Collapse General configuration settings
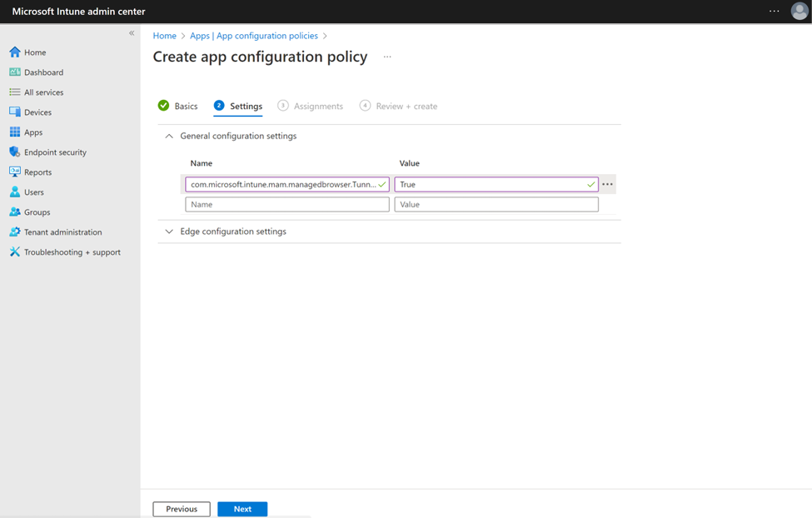Viewport: 812px width, 518px height. tap(169, 136)
